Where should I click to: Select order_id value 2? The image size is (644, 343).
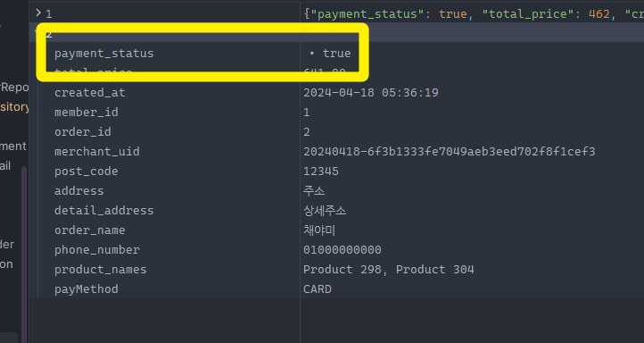[307, 132]
